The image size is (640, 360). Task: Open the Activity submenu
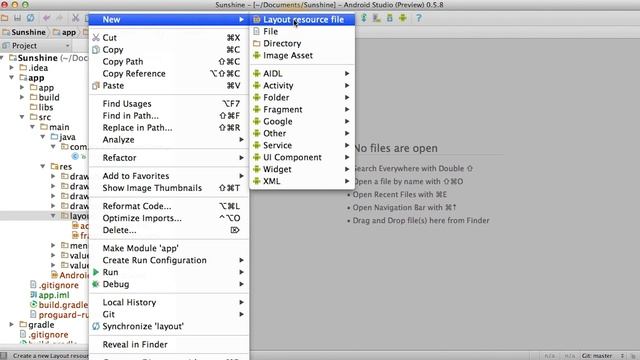[x=302, y=85]
